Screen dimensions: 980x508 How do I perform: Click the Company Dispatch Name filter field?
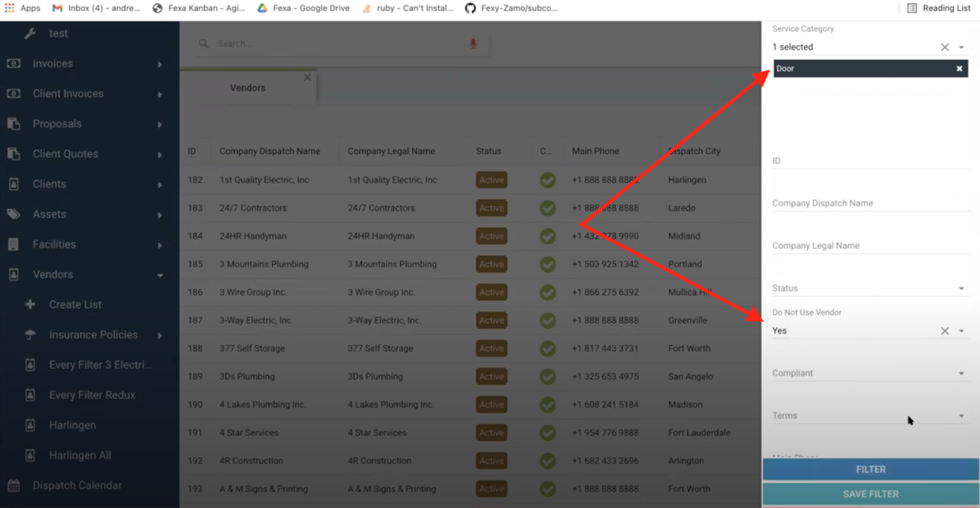pyautogui.click(x=870, y=204)
